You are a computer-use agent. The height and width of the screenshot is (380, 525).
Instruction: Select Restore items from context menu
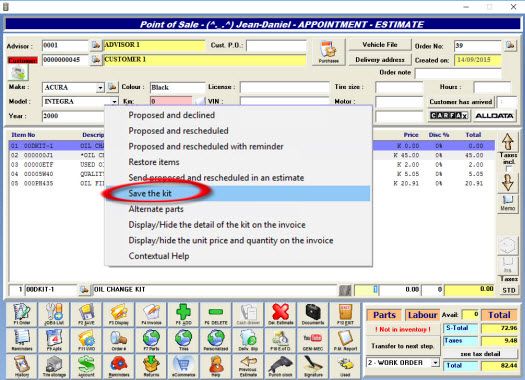[x=154, y=162]
